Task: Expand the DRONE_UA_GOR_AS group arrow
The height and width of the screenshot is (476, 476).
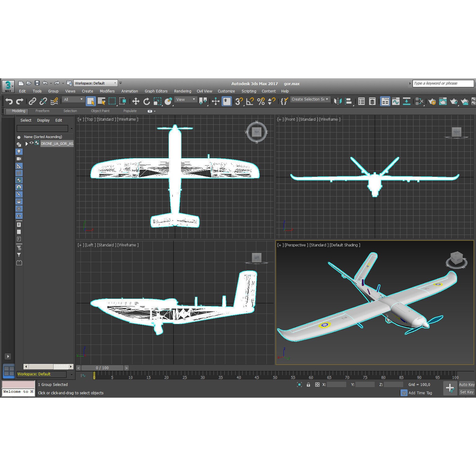Action: (x=27, y=144)
